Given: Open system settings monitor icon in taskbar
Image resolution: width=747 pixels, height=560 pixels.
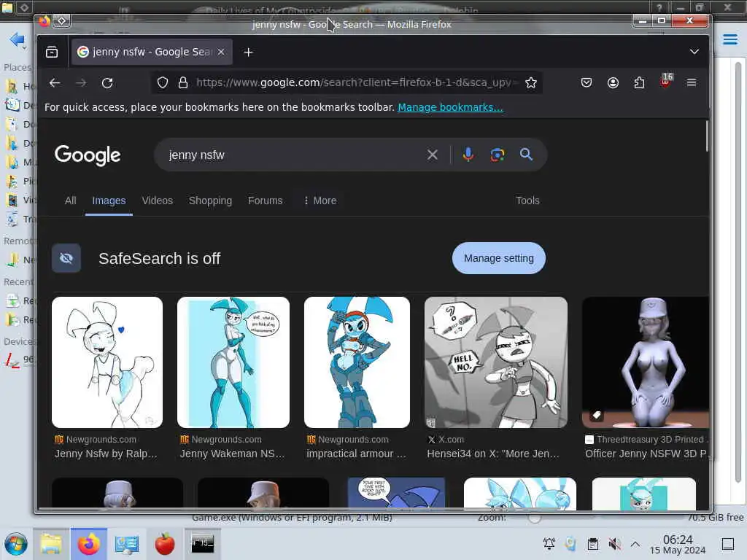Looking at the screenshot, I should point(127,544).
